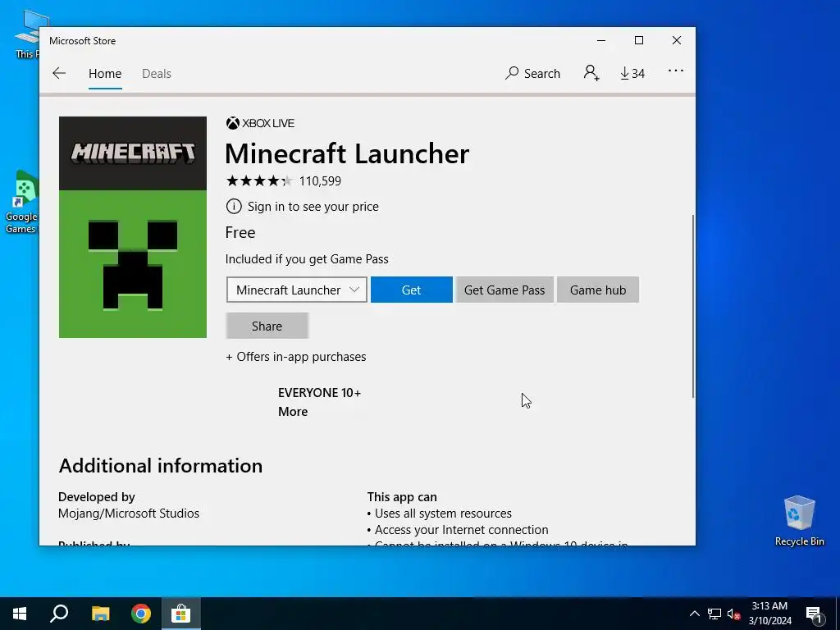Click the Xbox Live logo
Screen dimensions: 840x630
point(260,123)
